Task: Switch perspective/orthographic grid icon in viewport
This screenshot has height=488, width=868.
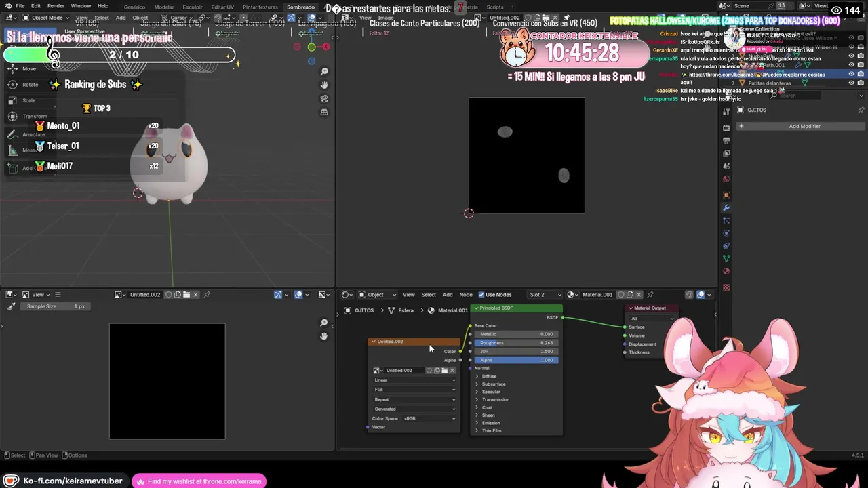Action: tap(324, 112)
